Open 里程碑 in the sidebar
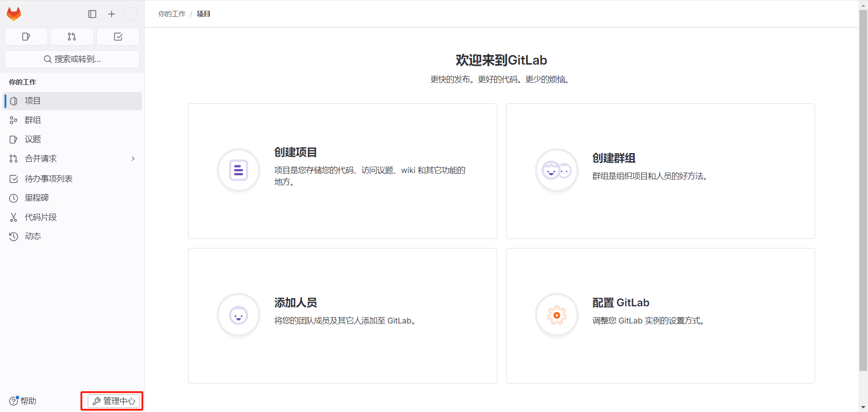Image resolution: width=868 pixels, height=412 pixels. click(x=72, y=198)
